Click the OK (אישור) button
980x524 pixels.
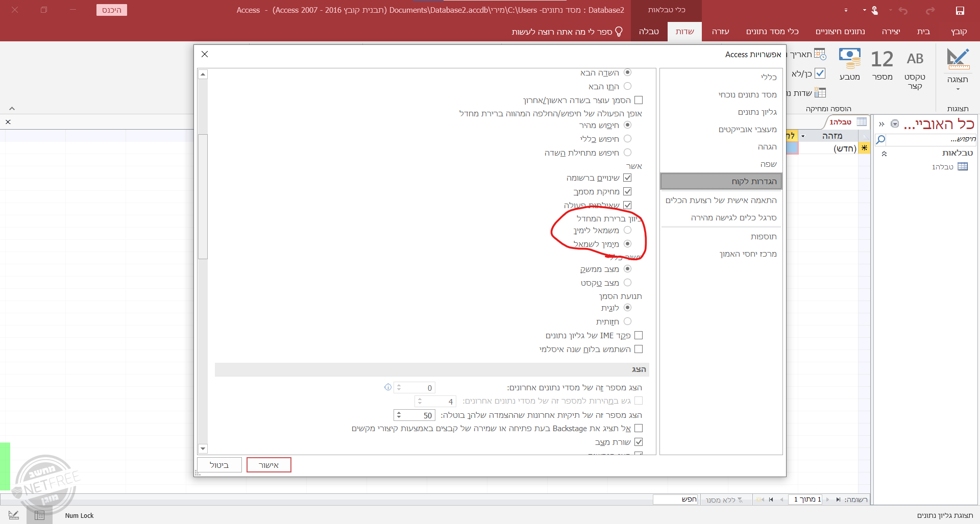coord(268,465)
